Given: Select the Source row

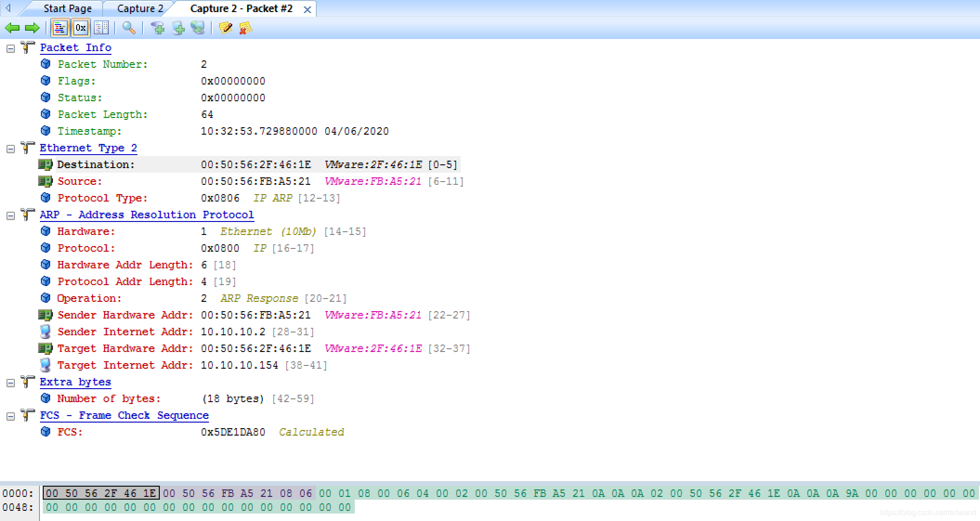Looking at the screenshot, I should coord(260,181).
